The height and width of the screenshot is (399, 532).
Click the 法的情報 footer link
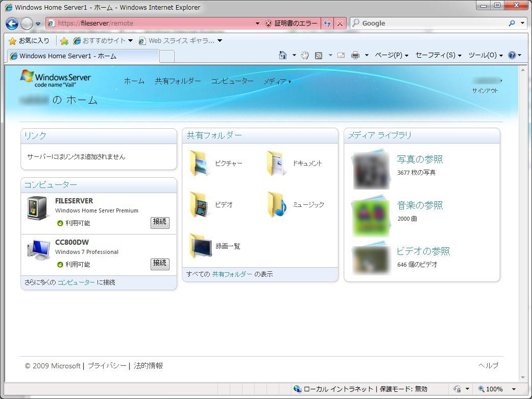(148, 366)
